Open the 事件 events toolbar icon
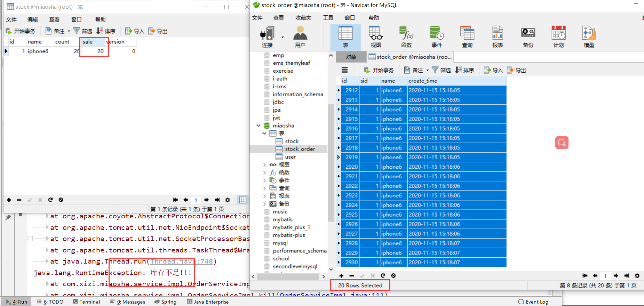644x306 pixels. click(437, 37)
